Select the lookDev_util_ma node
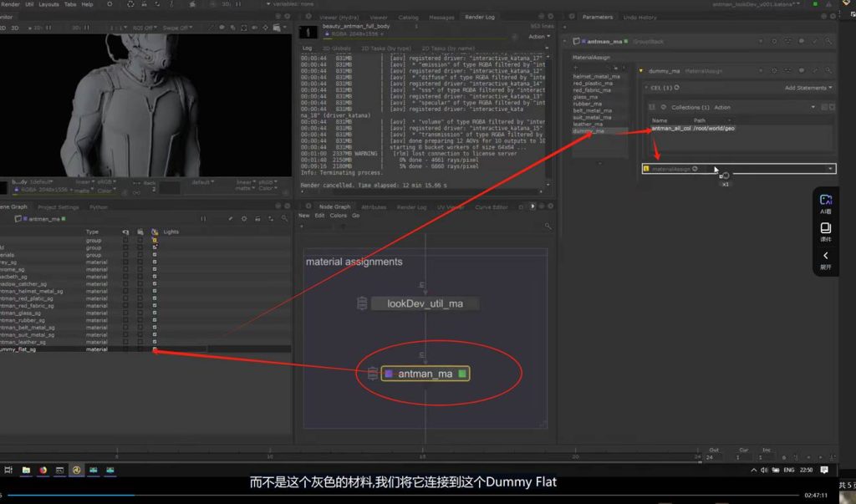The image size is (856, 504). tap(425, 303)
